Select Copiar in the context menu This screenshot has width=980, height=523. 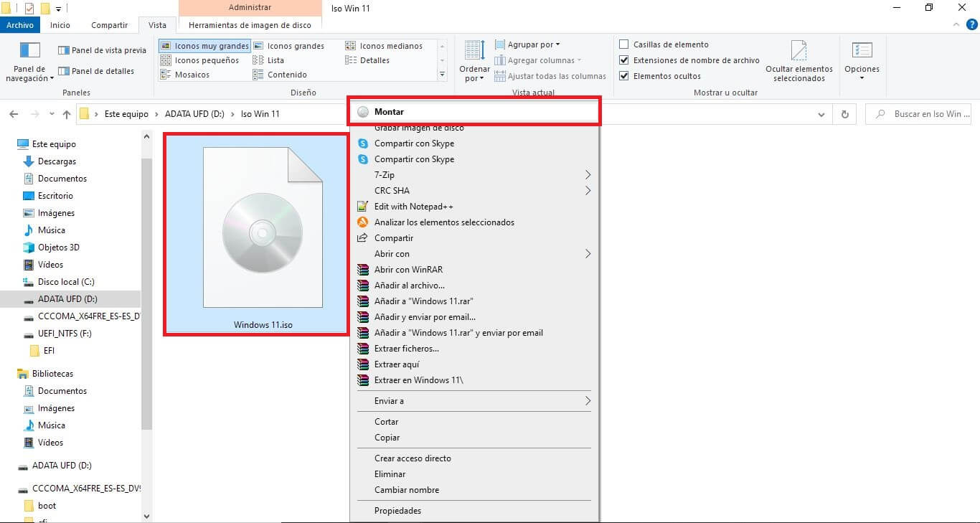coord(474,438)
